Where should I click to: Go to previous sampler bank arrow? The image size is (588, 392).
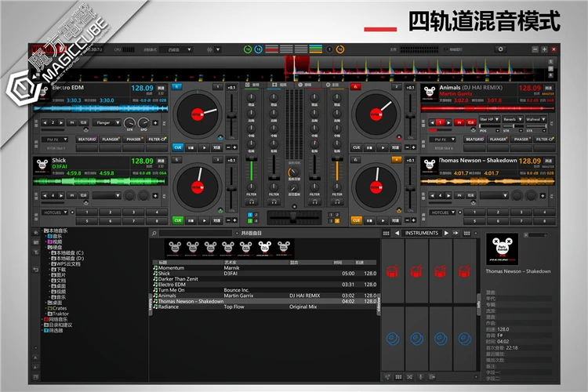397,233
